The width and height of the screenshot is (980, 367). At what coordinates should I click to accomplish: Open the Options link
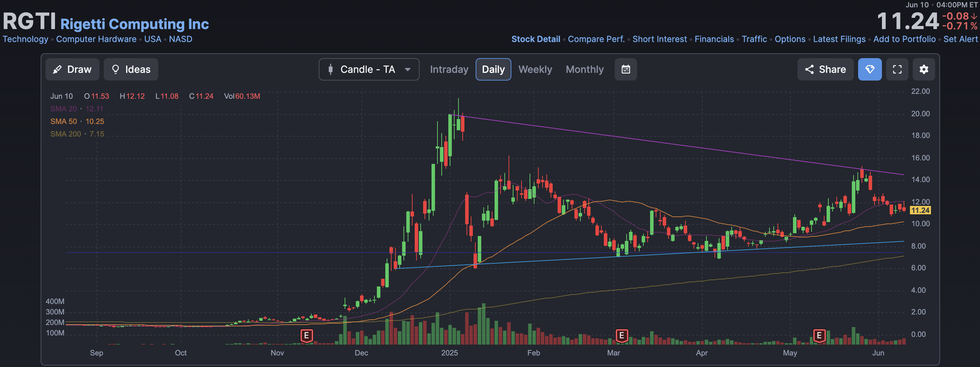click(x=790, y=39)
